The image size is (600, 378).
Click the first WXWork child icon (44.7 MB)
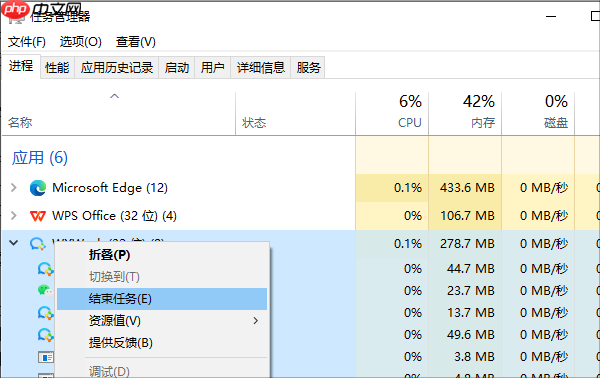pos(46,269)
